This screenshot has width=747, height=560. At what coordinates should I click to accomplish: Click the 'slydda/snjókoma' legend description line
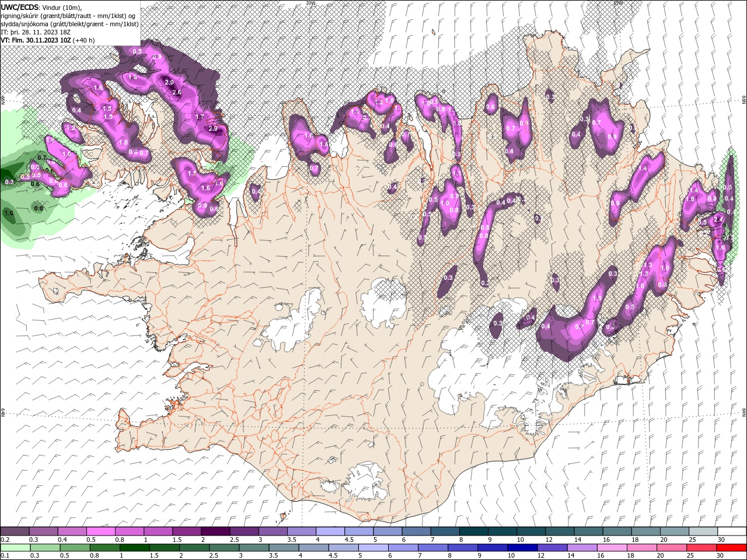(x=69, y=24)
